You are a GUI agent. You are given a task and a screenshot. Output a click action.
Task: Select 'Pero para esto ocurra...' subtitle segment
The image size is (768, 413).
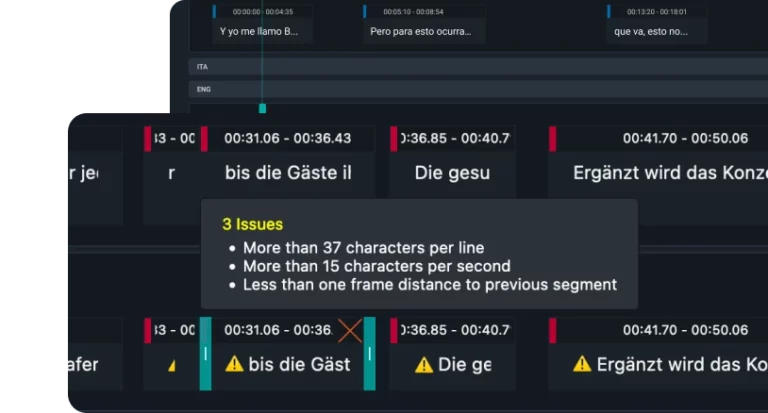(x=420, y=31)
